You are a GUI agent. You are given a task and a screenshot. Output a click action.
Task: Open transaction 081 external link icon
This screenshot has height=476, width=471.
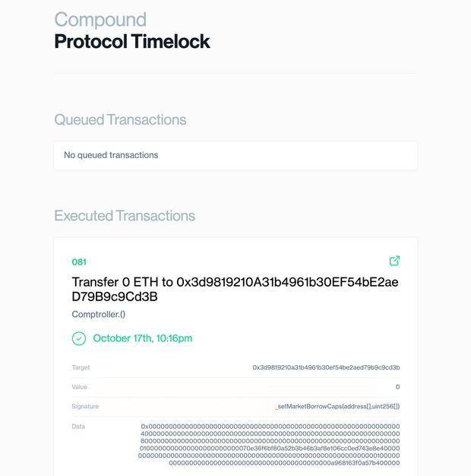[394, 261]
